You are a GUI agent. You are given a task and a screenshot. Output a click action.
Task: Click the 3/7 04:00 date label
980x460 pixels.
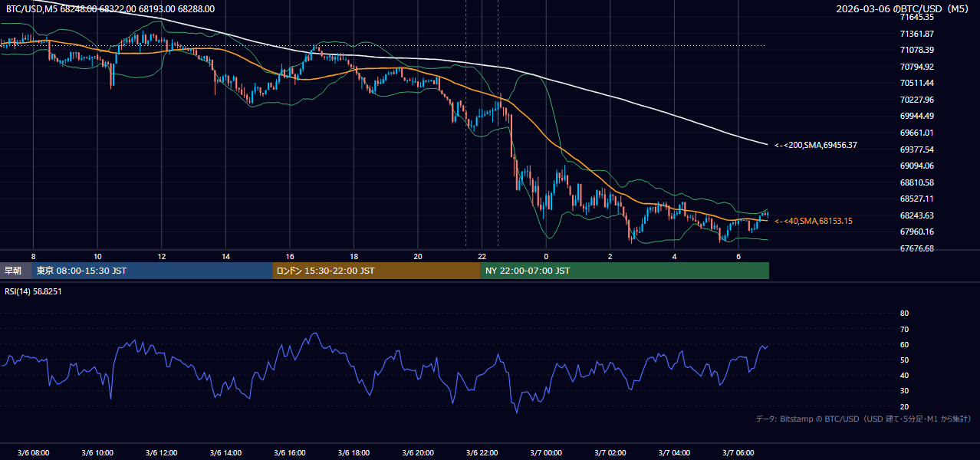[x=674, y=452]
